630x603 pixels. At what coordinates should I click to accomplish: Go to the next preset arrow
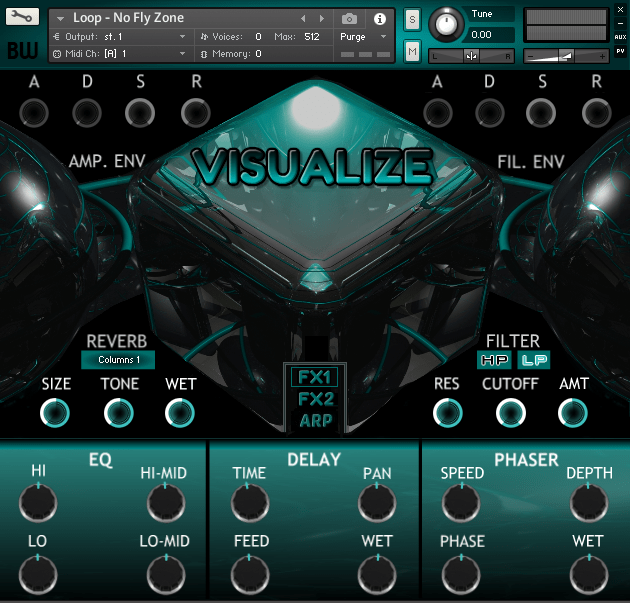pyautogui.click(x=321, y=18)
